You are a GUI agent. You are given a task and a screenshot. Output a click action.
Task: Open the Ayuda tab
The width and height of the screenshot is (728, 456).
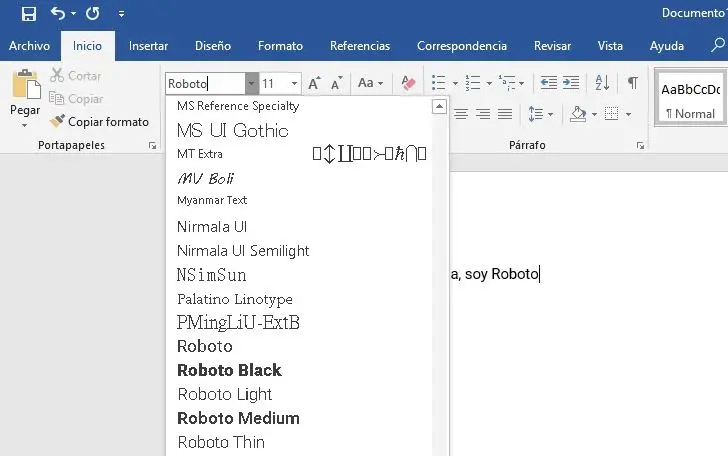(666, 46)
